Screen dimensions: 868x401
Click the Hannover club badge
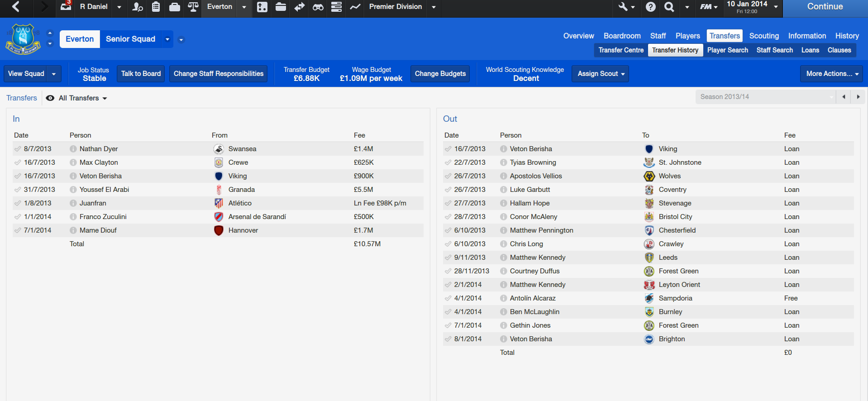click(x=219, y=230)
